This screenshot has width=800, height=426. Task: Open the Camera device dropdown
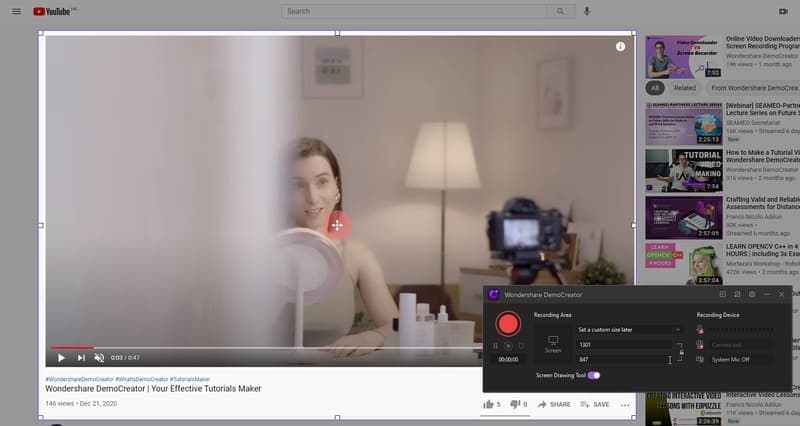click(741, 345)
